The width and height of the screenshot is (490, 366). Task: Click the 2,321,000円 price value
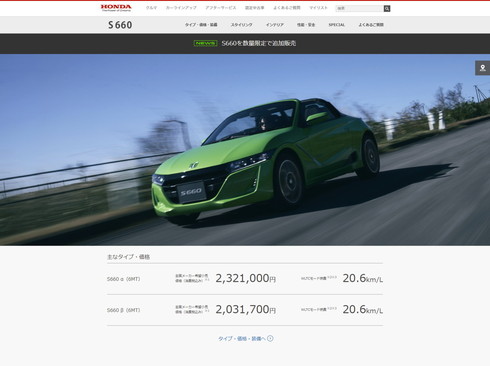[x=246, y=278]
